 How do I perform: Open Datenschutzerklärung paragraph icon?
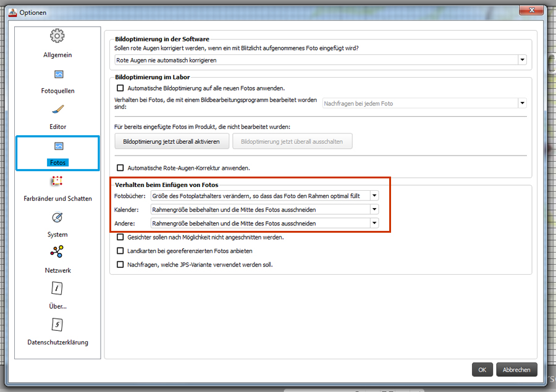pyautogui.click(x=57, y=324)
